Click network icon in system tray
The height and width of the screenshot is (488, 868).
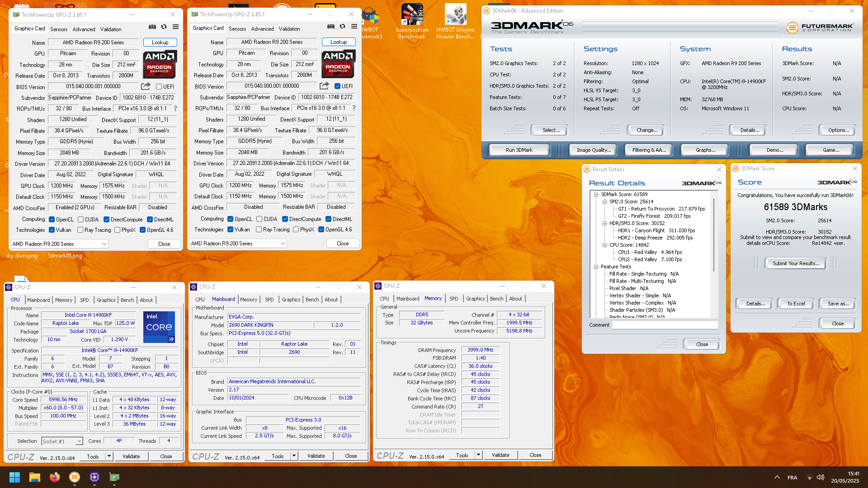click(810, 477)
